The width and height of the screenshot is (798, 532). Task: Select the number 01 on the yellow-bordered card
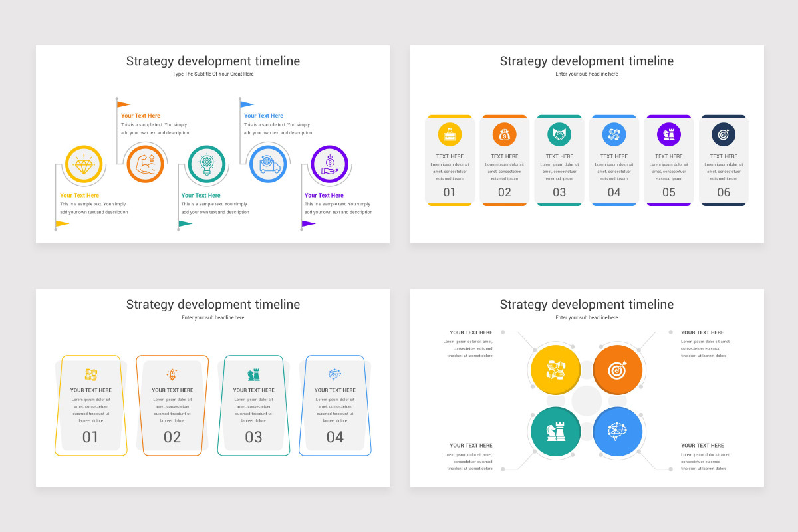click(x=91, y=437)
